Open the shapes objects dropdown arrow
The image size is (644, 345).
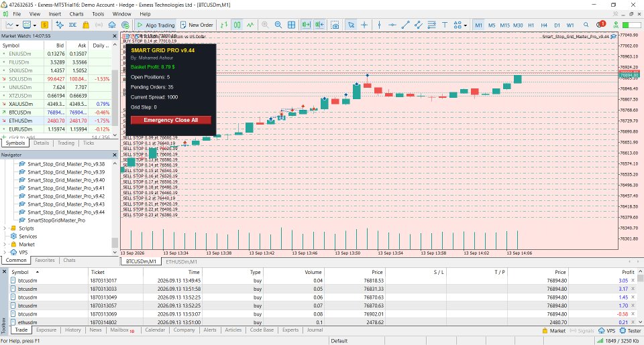466,25
